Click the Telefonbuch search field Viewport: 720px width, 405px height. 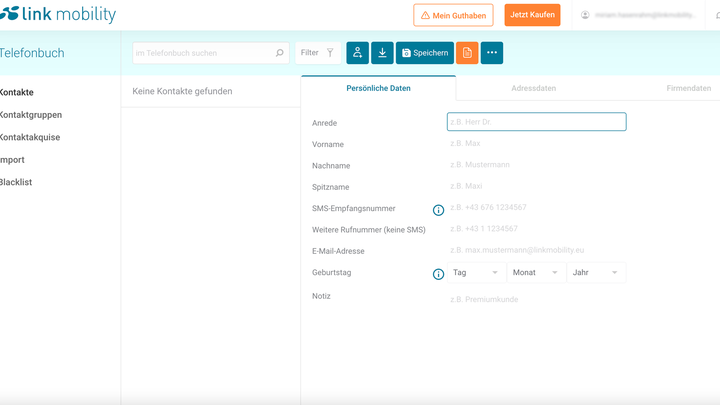pyautogui.click(x=211, y=53)
